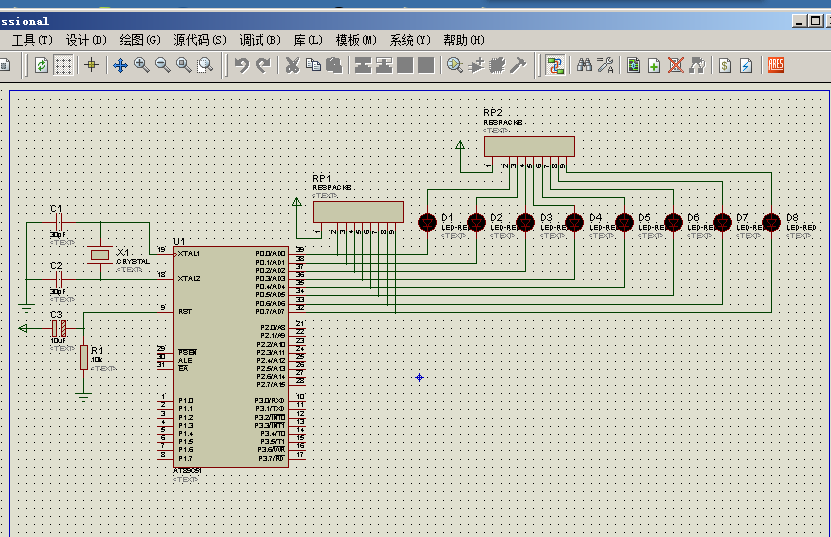Run the Electrical Rules Check icon
This screenshot has height=537, width=831.
coord(746,66)
